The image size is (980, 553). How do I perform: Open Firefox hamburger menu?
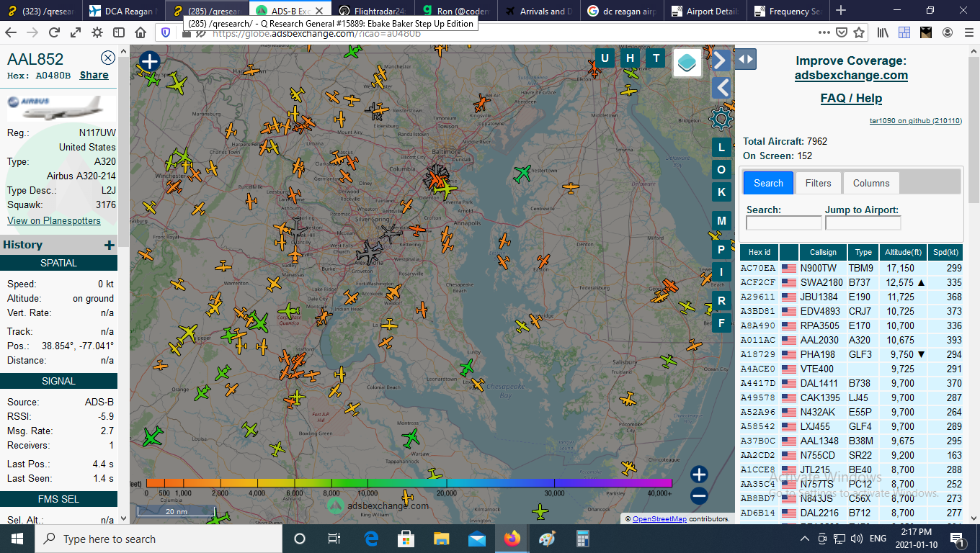968,32
